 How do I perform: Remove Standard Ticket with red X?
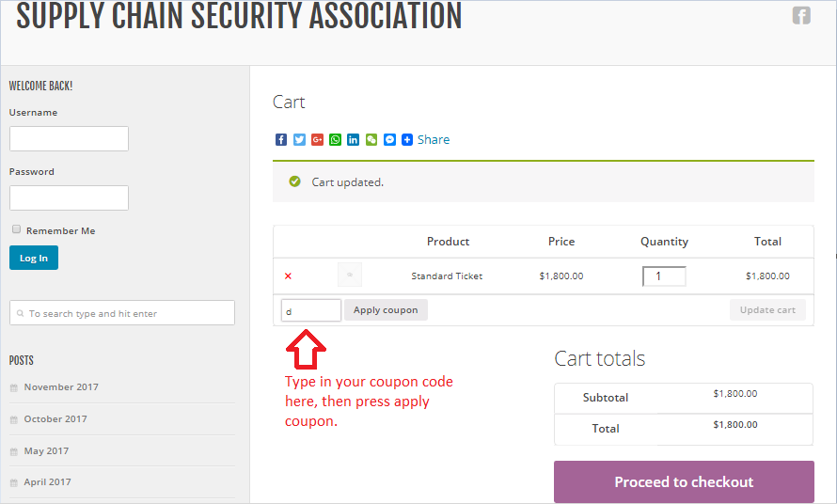tap(289, 276)
